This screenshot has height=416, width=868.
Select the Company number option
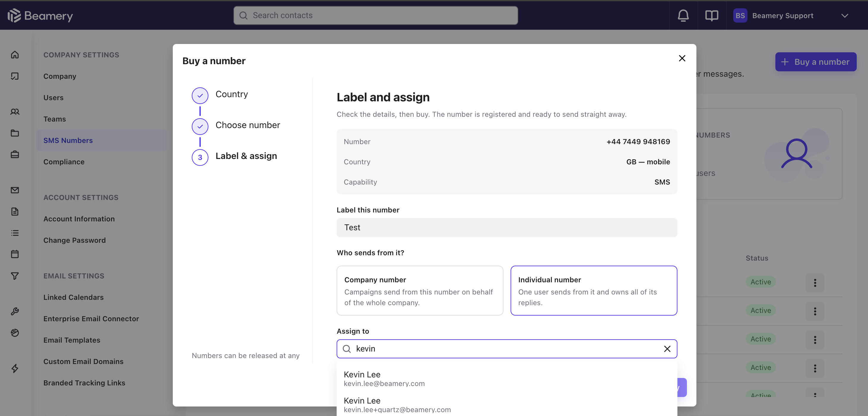[420, 291]
